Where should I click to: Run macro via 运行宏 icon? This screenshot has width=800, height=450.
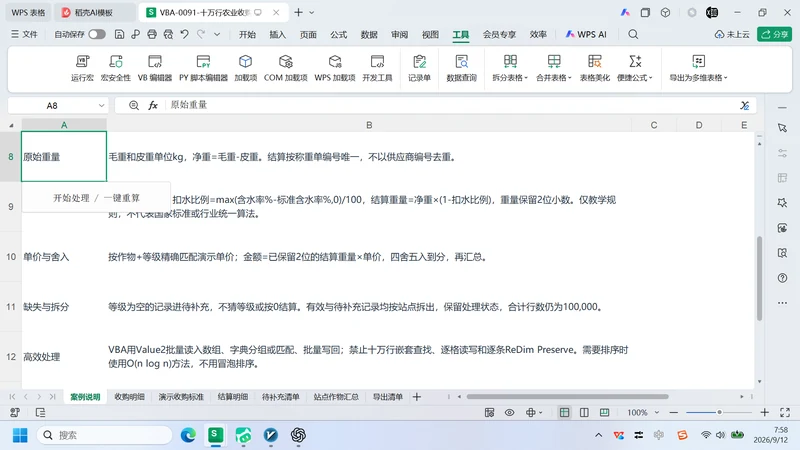(x=82, y=68)
